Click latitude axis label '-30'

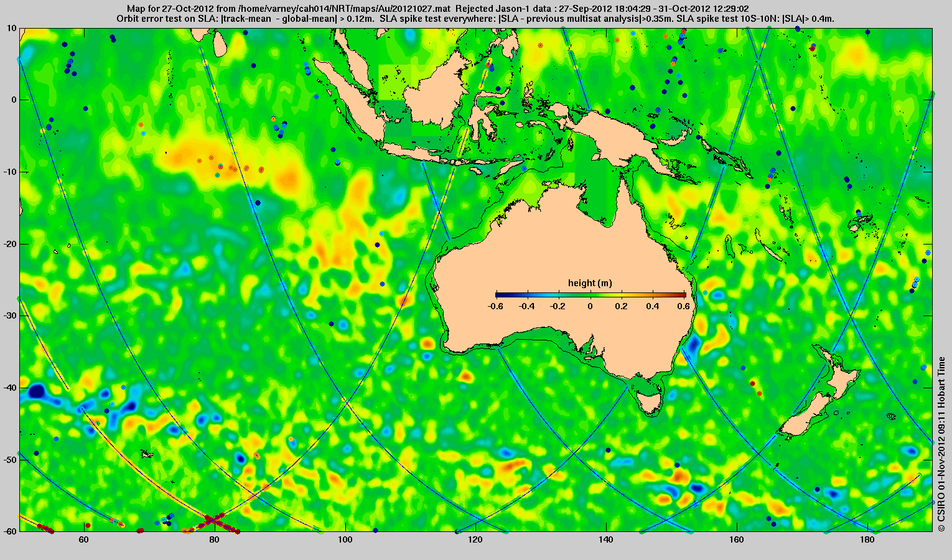click(10, 315)
